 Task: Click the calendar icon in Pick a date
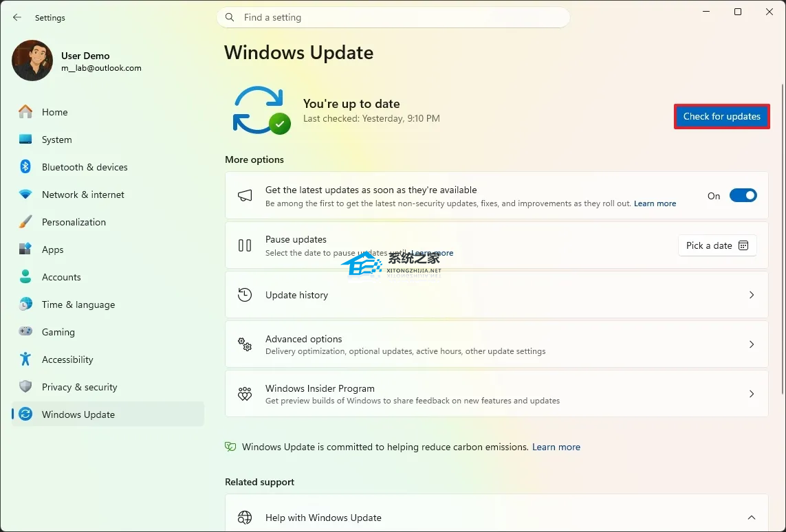(743, 245)
